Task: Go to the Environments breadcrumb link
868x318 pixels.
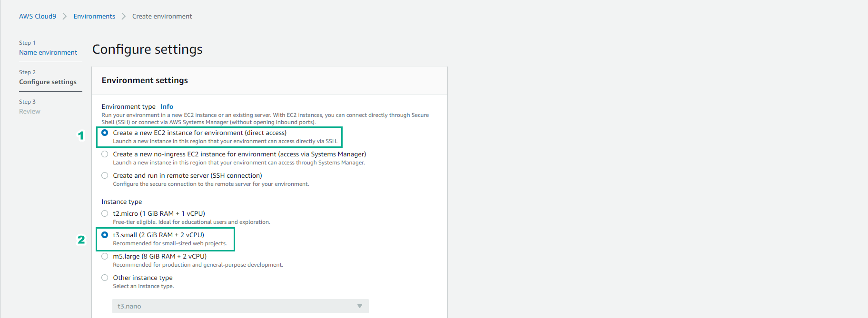Action: pos(94,16)
